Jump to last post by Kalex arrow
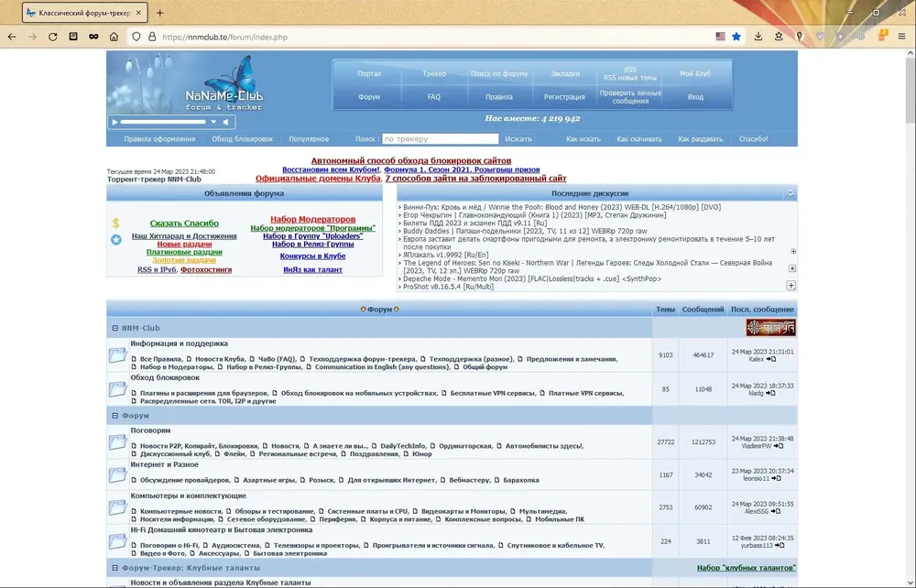Image resolution: width=916 pixels, height=588 pixels. pyautogui.click(x=771, y=359)
